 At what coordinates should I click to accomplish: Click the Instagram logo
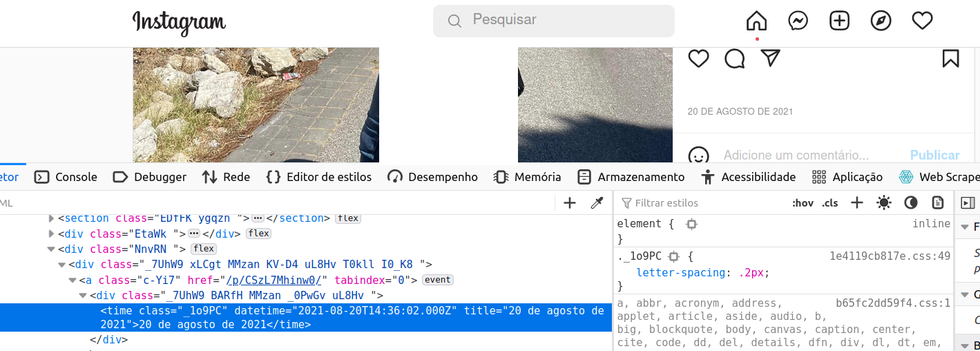(179, 22)
